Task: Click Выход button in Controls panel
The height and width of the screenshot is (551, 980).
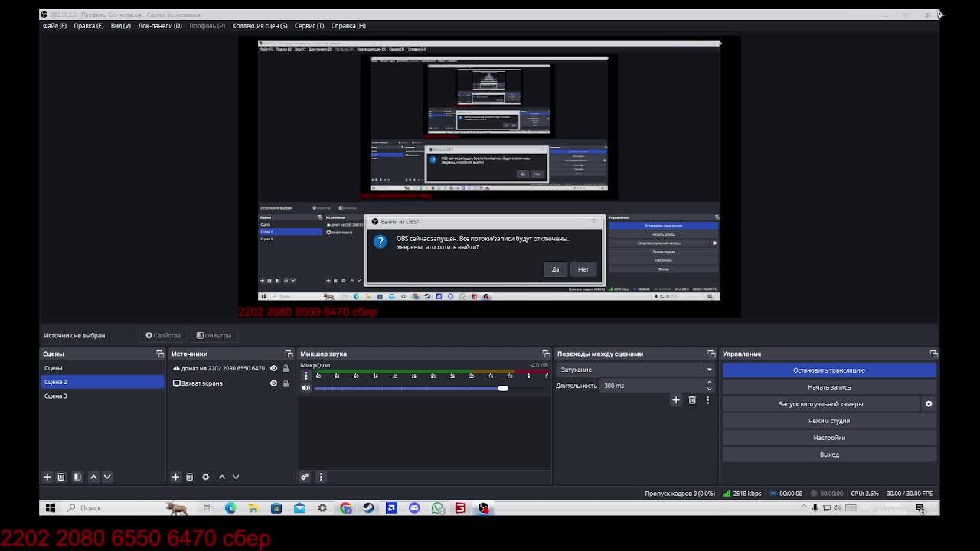Action: point(829,455)
